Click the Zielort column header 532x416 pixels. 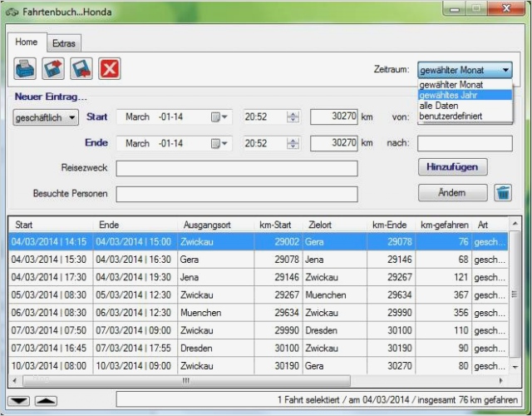334,225
